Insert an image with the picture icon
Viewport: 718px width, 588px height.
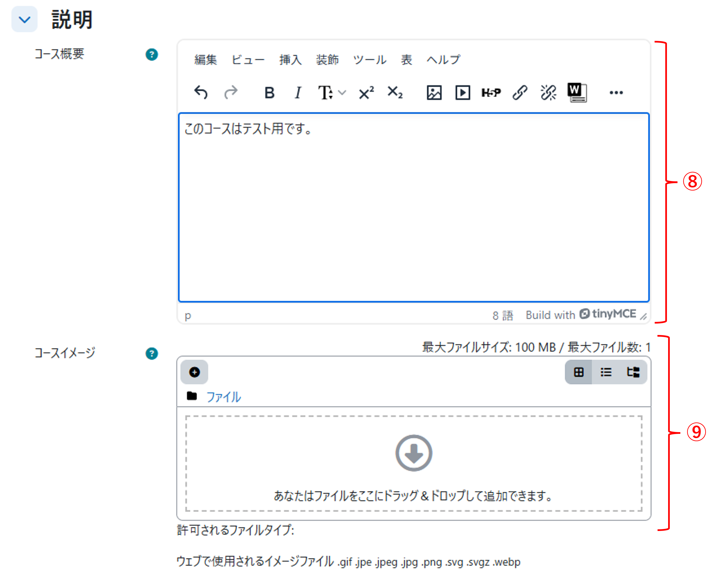click(434, 92)
